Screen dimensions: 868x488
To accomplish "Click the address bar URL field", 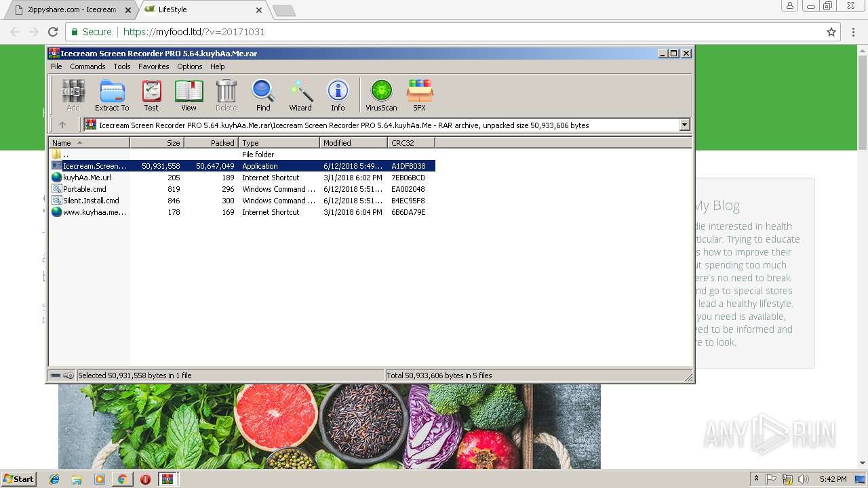I will 452,32.
